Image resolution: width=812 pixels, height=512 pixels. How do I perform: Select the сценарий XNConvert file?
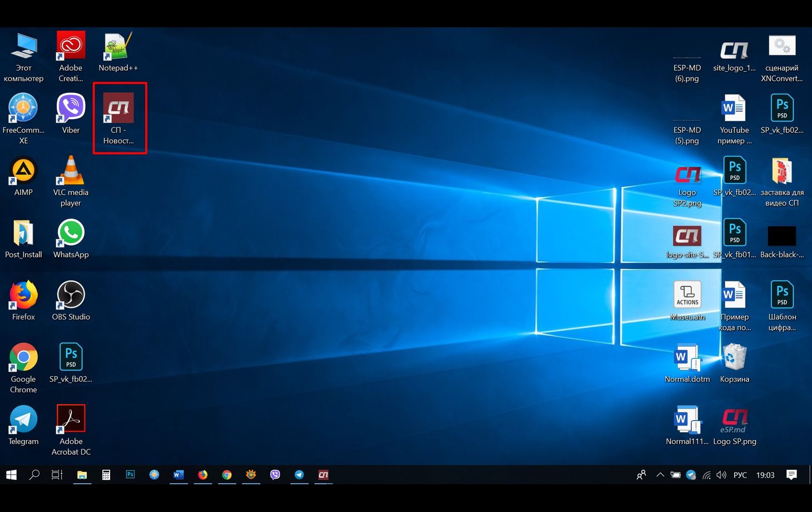pos(781,58)
